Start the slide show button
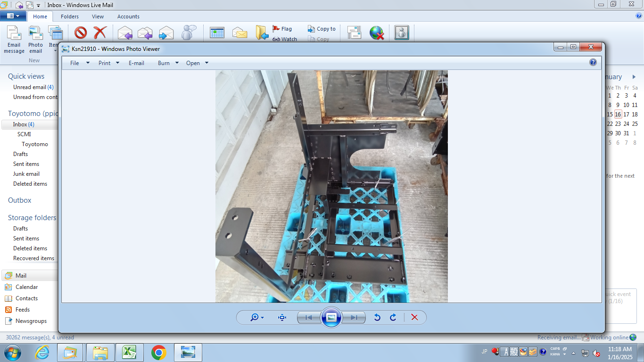 point(331,317)
